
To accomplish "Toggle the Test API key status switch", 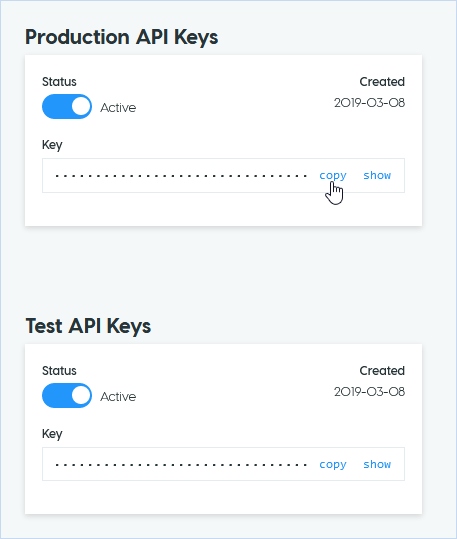I will [67, 396].
